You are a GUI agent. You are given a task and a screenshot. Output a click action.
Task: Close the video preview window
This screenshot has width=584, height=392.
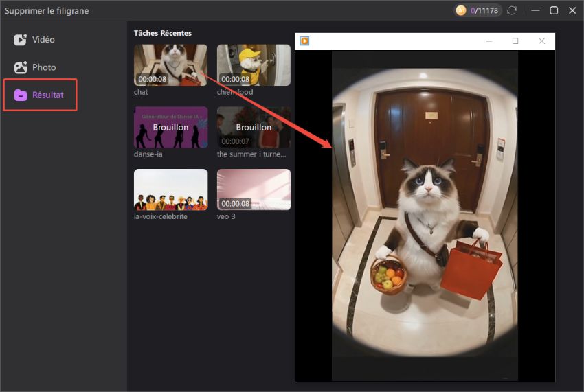[x=541, y=41]
